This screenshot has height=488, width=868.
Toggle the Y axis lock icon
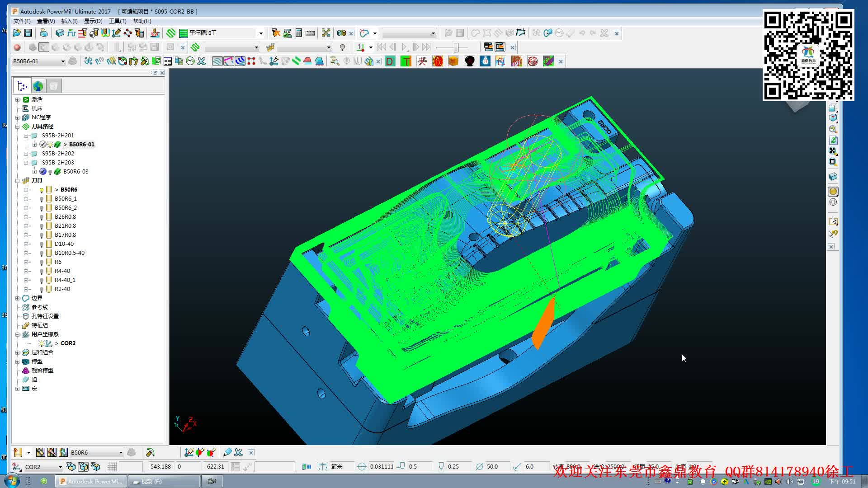click(x=83, y=467)
